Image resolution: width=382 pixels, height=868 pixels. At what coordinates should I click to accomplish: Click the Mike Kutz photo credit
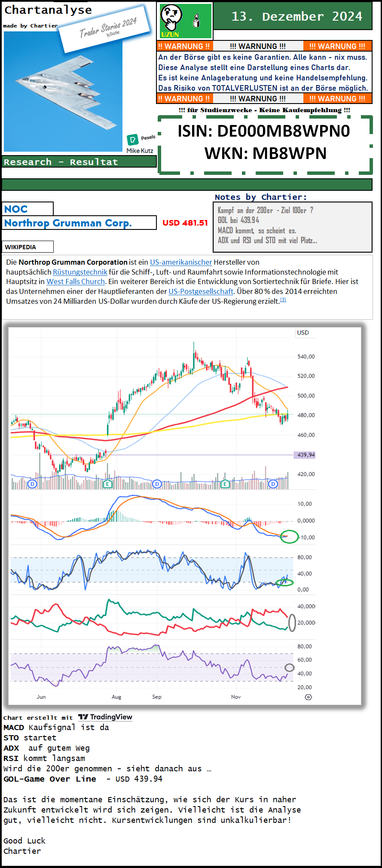[x=140, y=150]
